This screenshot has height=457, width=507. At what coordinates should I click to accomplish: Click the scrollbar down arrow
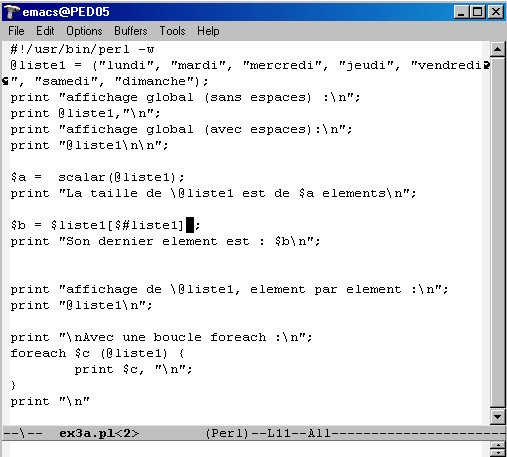click(498, 417)
